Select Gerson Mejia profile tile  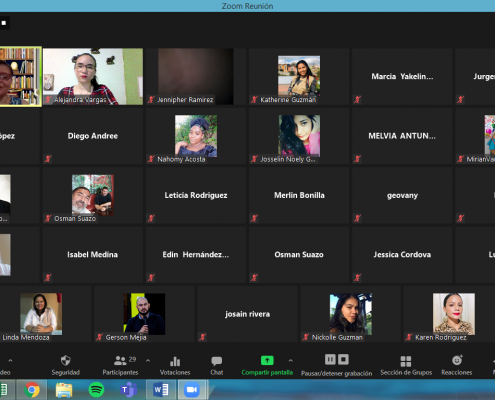point(144,314)
